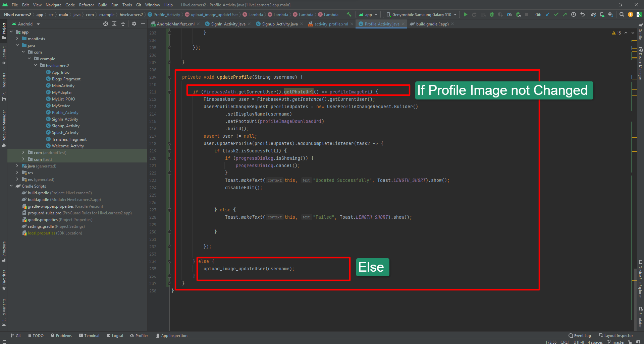Image resolution: width=644 pixels, height=344 pixels.
Task: Open SDK Manager icon in toolbar
Action: [611, 14]
